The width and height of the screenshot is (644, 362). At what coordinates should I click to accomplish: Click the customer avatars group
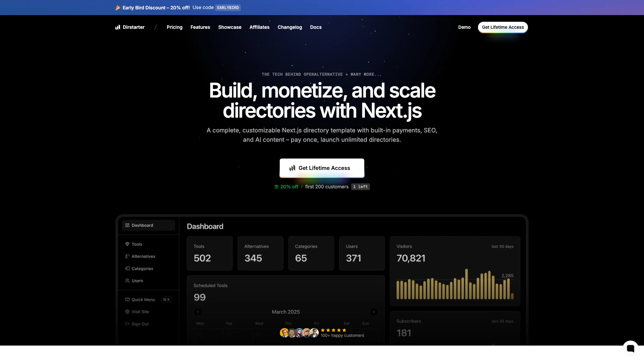point(299,333)
